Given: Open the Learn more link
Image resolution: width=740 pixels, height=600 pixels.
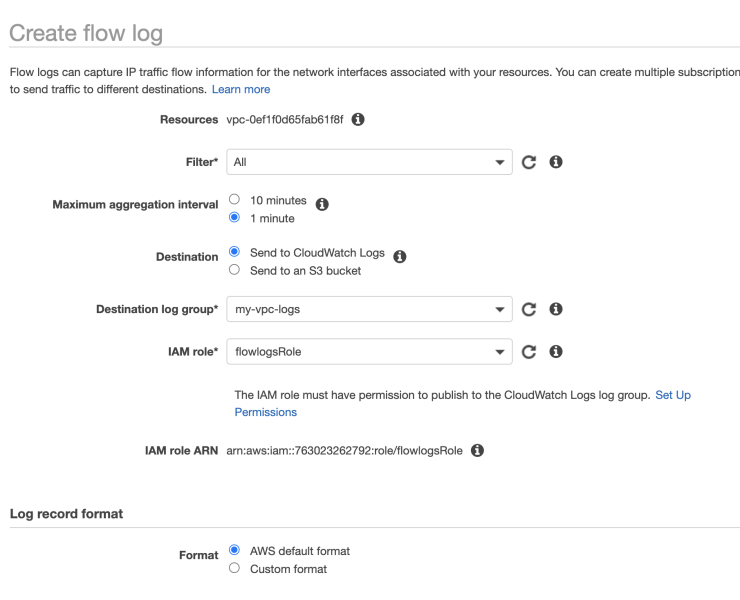Looking at the screenshot, I should 241,89.
